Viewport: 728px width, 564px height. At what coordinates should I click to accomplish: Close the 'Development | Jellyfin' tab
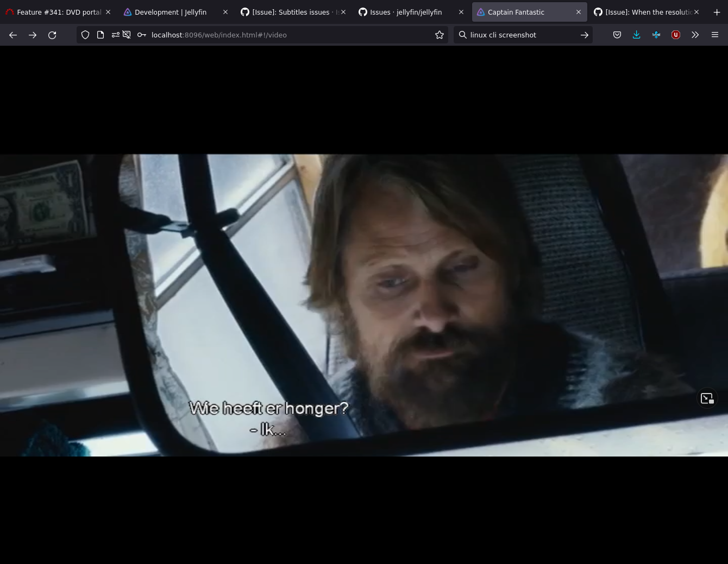(x=225, y=12)
